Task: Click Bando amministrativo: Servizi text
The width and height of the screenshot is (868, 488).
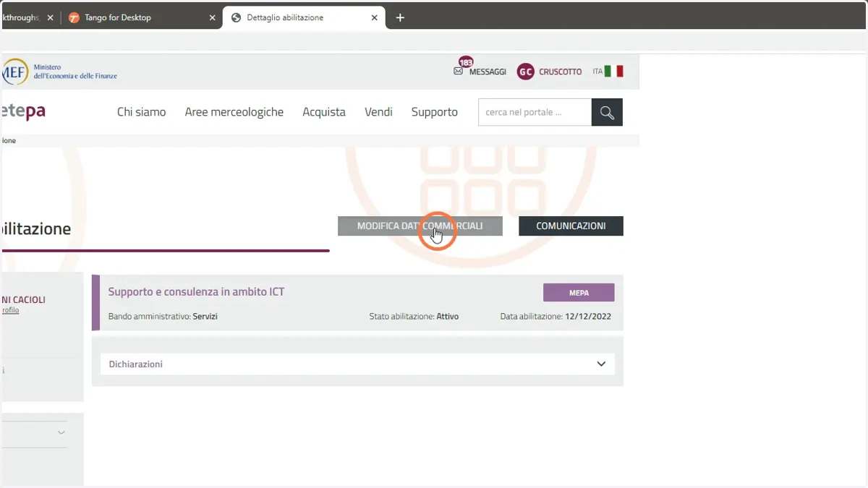Action: [163, 316]
